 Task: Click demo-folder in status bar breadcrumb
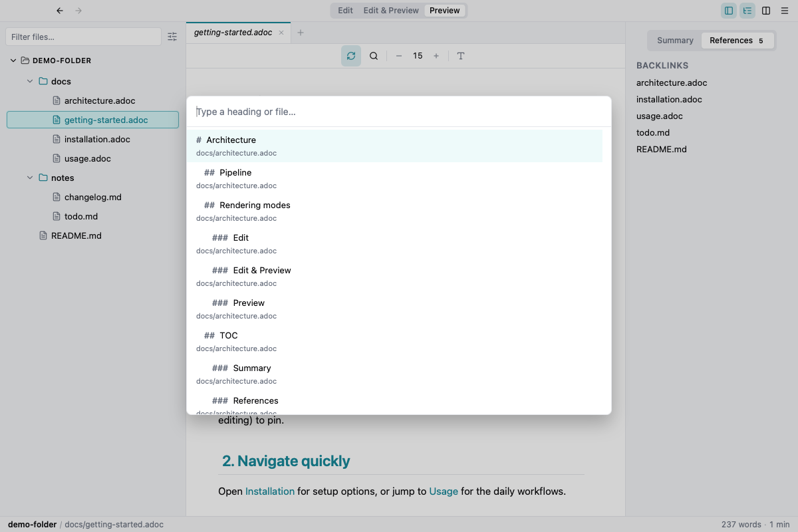(32, 525)
